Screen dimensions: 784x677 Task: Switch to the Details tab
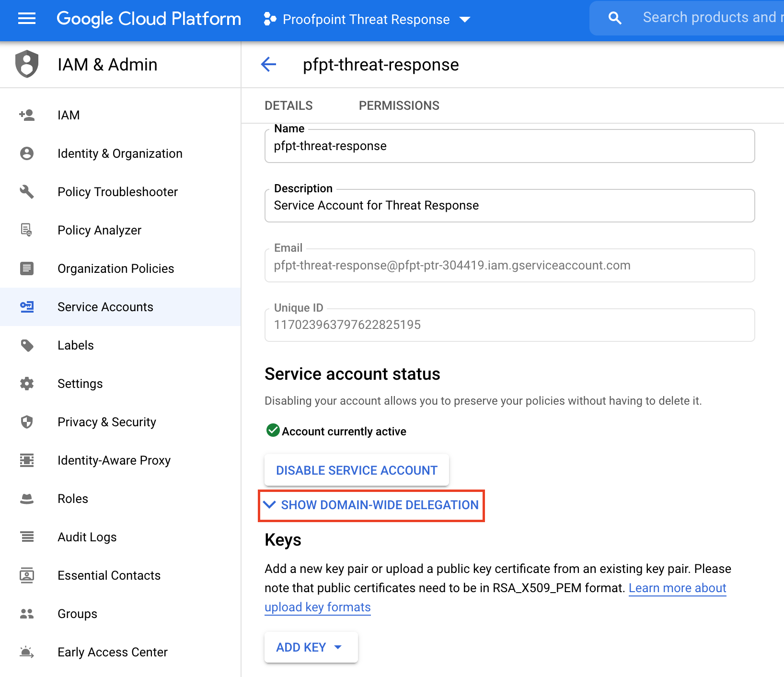click(x=288, y=105)
